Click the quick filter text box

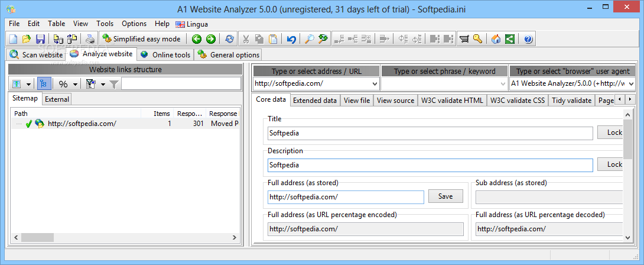181,84
